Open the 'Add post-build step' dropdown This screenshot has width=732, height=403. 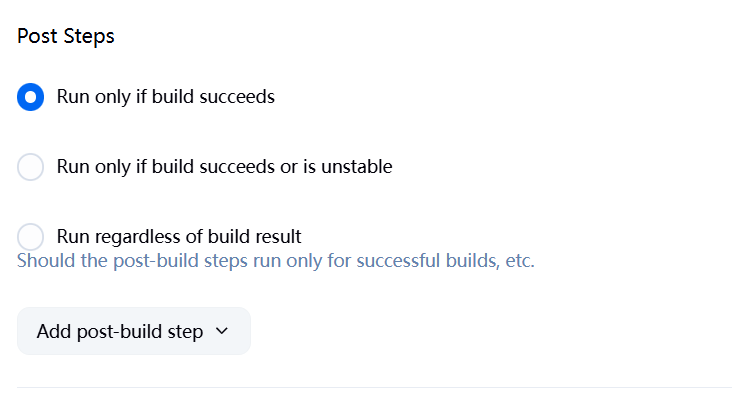click(133, 331)
